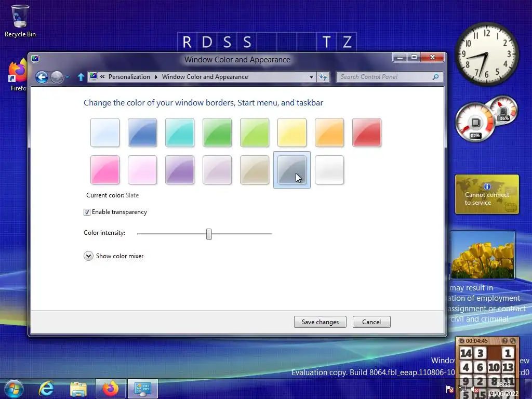Click Window Color and Appearance breadcrumb

click(x=205, y=77)
